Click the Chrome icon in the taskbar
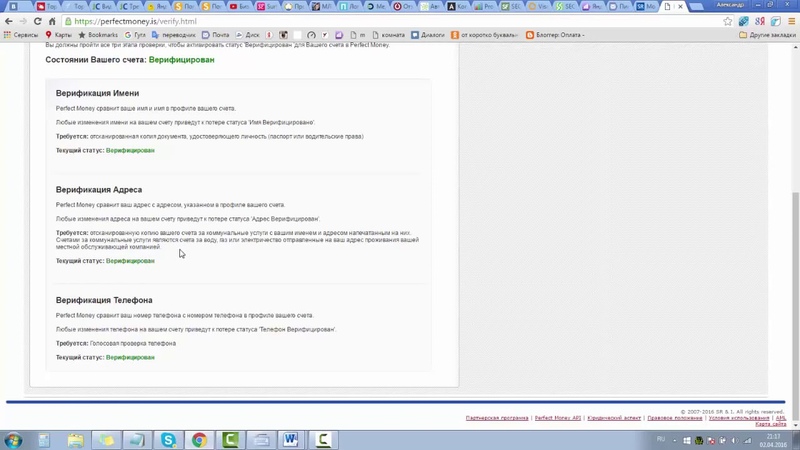The width and height of the screenshot is (800, 450). pyautogui.click(x=199, y=440)
